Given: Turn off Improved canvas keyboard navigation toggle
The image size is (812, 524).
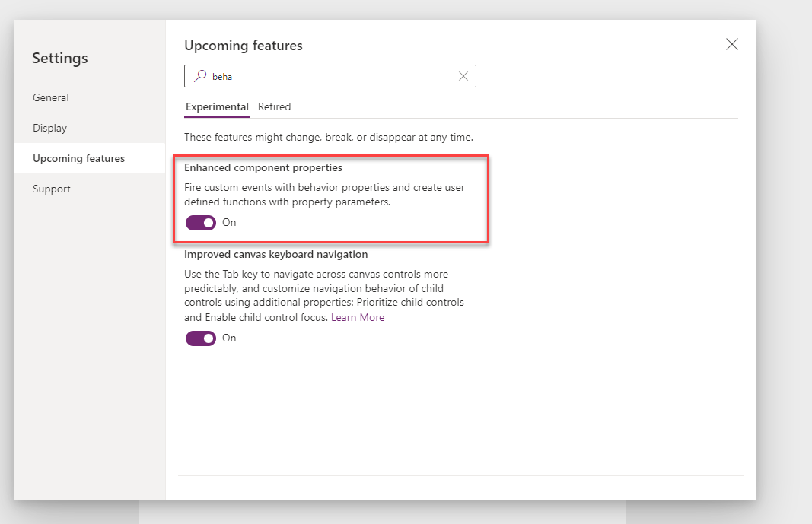Looking at the screenshot, I should pyautogui.click(x=201, y=338).
